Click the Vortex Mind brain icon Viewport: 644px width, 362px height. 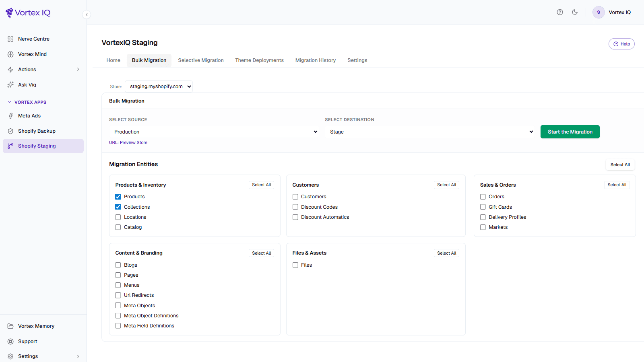[10, 54]
